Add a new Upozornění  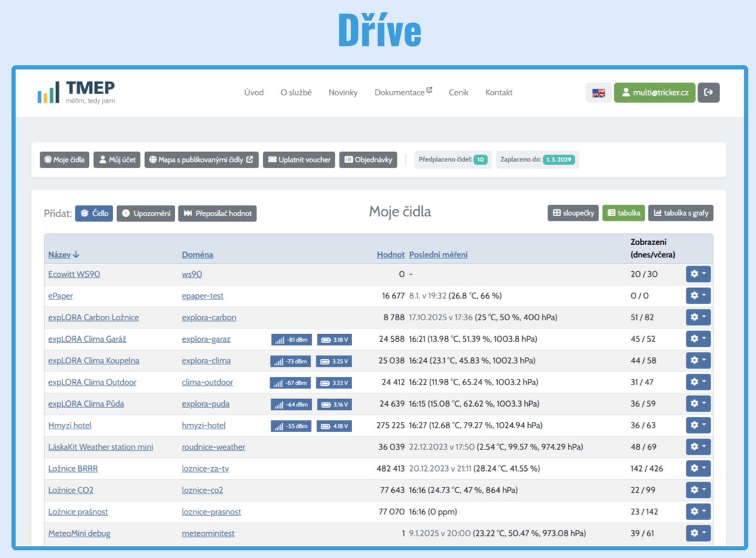pyautogui.click(x=146, y=213)
